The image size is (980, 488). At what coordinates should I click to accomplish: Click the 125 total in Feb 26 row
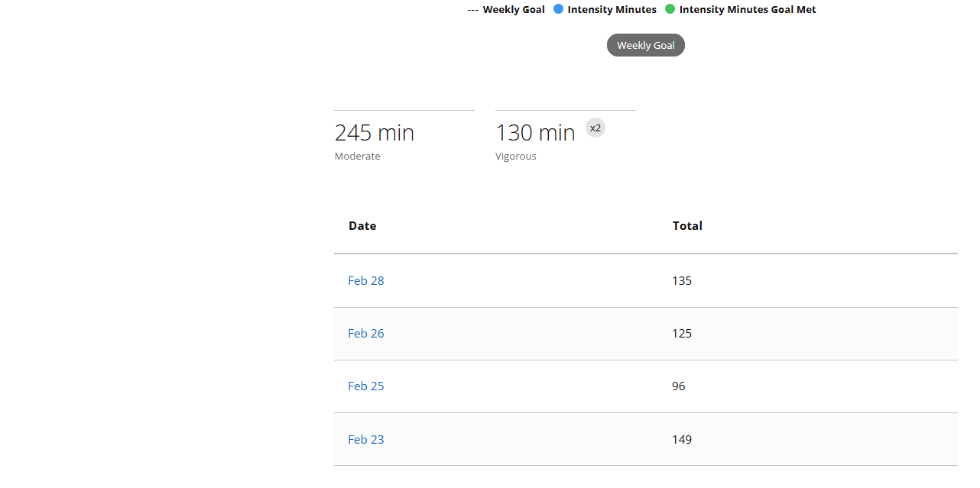682,334
